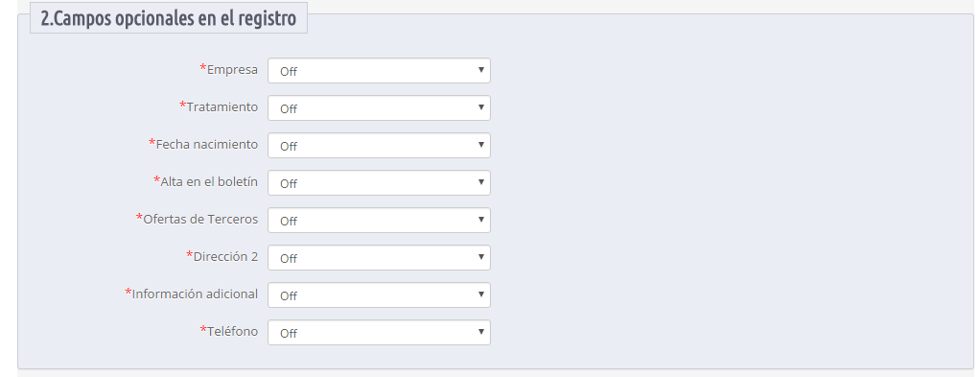Click the Campos opcionales en el registro heading

point(169,18)
